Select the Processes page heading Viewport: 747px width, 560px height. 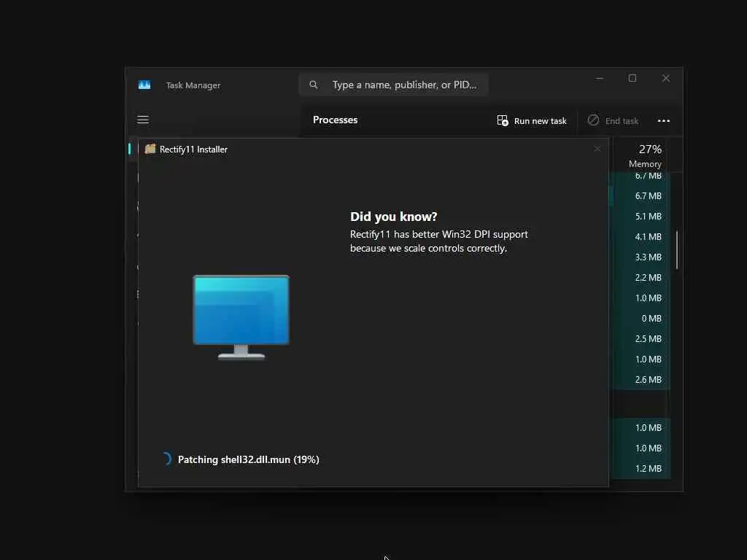[x=335, y=120]
